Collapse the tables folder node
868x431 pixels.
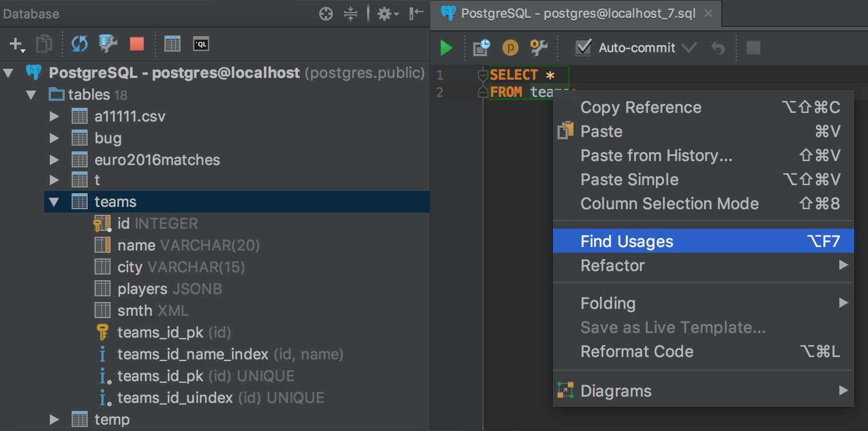(x=31, y=95)
